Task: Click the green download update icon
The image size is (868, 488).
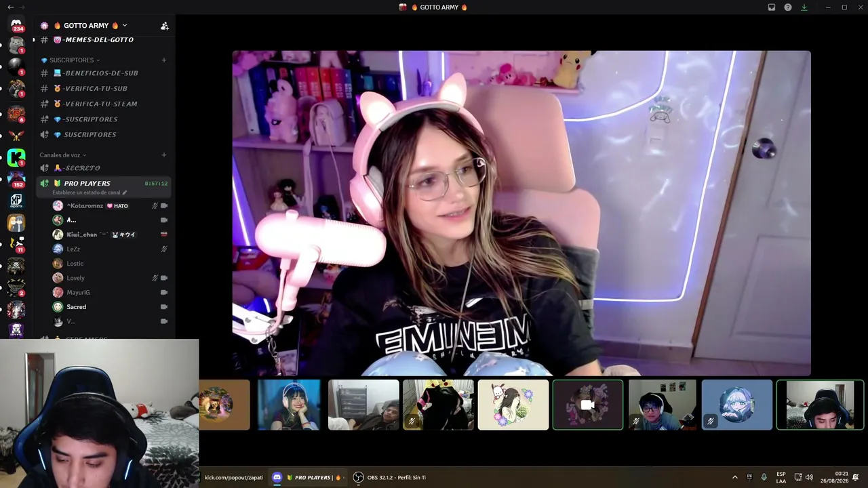Action: (804, 7)
